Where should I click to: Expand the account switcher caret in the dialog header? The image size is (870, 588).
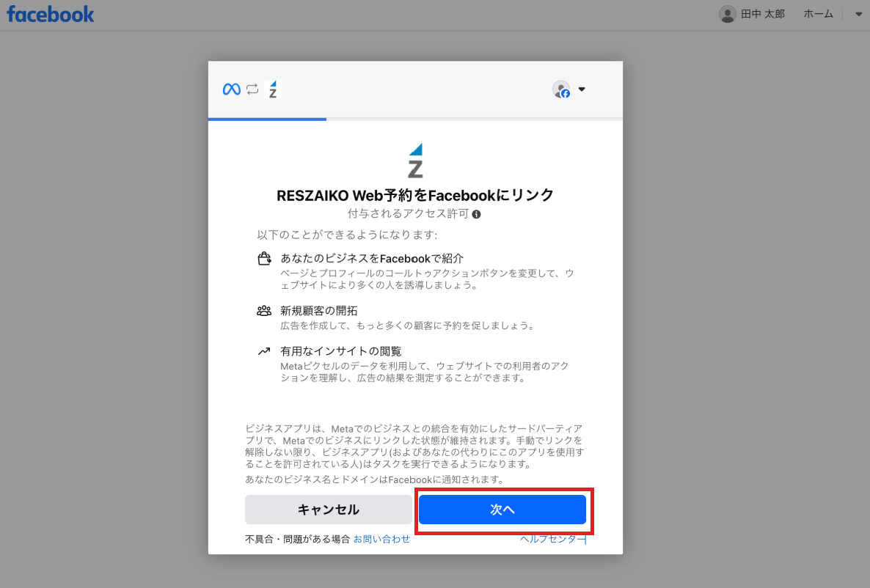pyautogui.click(x=582, y=89)
